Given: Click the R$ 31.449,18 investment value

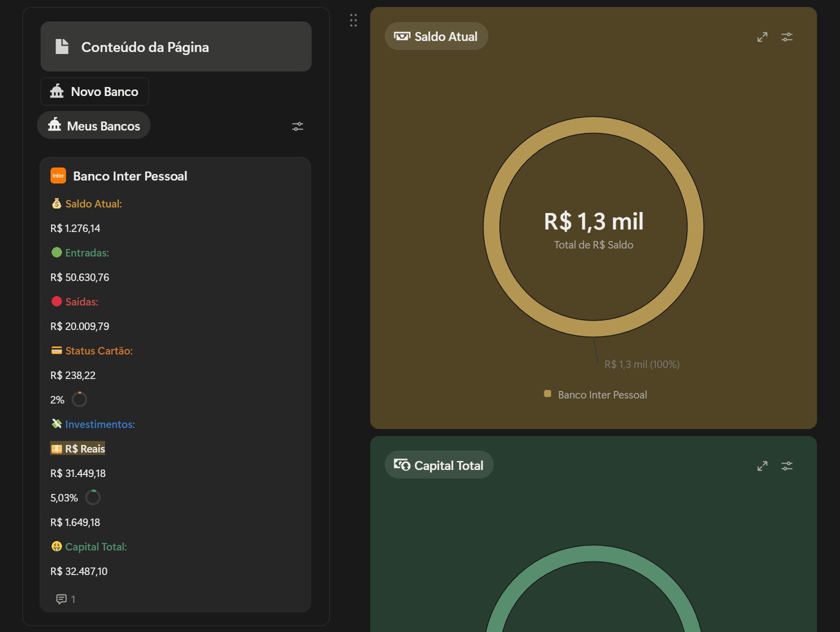Looking at the screenshot, I should pos(78,473).
